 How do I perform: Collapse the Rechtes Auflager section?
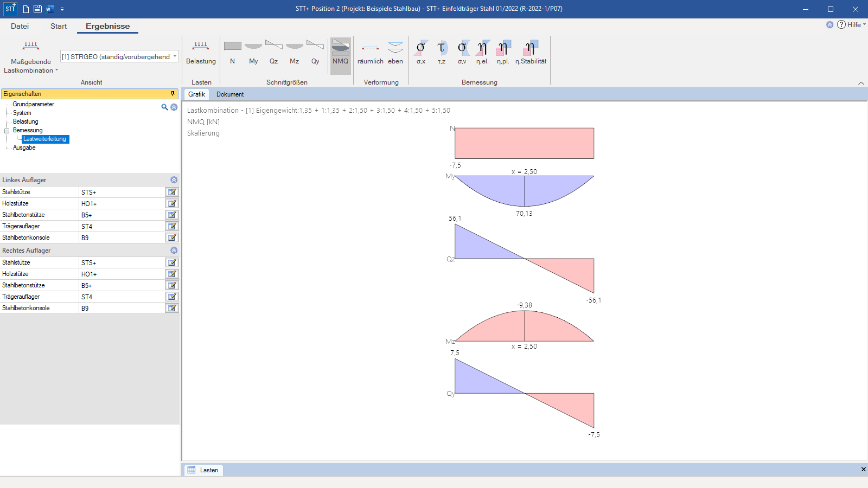pos(174,250)
